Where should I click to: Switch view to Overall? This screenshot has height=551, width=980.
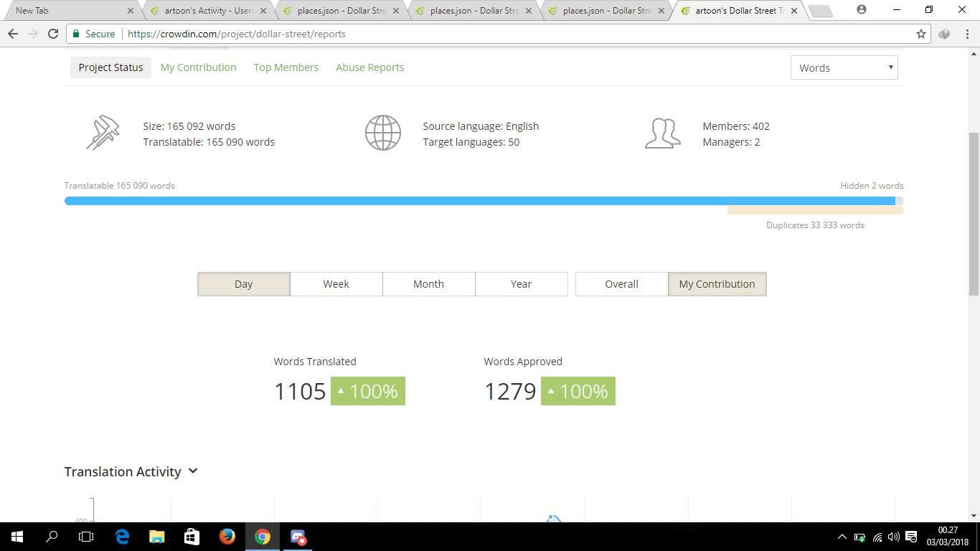coord(621,284)
